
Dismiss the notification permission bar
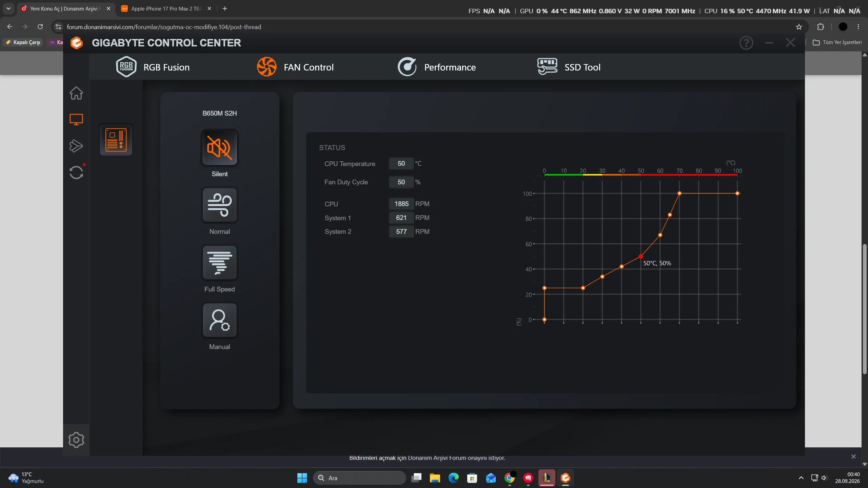853,457
